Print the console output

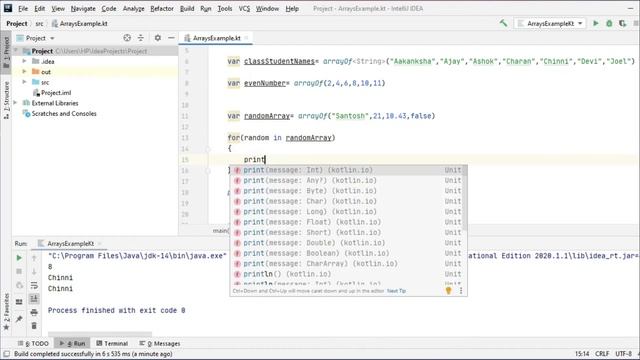click(34, 313)
